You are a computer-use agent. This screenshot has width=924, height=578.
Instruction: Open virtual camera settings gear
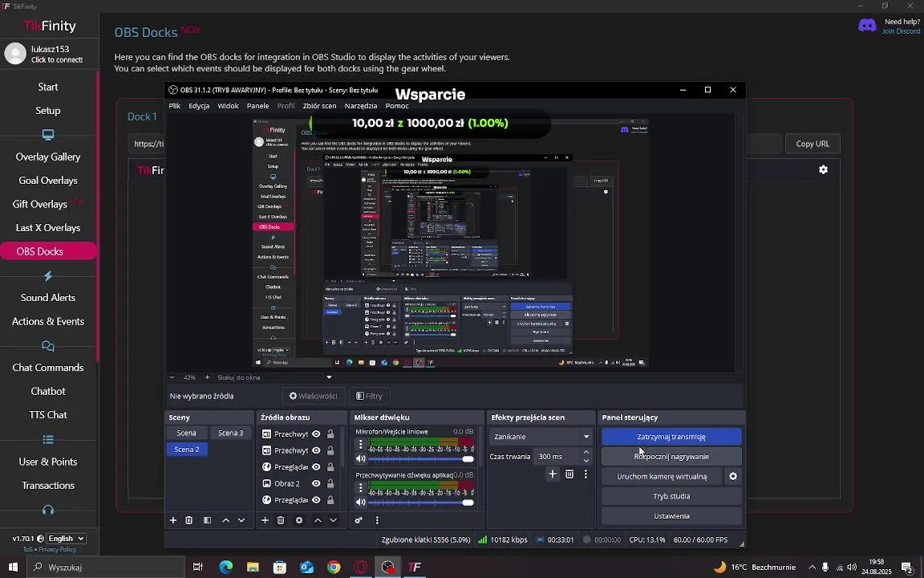[733, 476]
